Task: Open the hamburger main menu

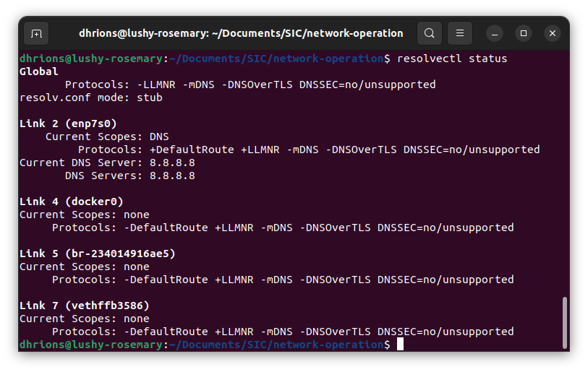Action: coord(460,33)
